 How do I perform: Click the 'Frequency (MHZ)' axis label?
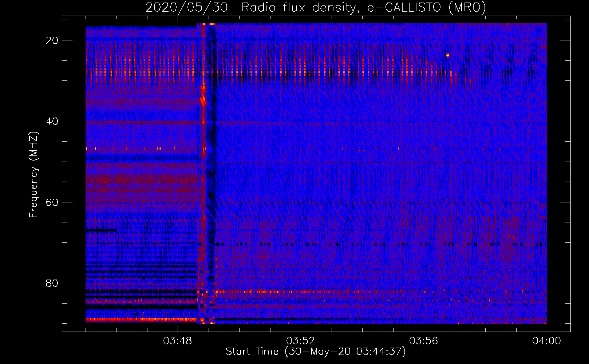pos(33,175)
